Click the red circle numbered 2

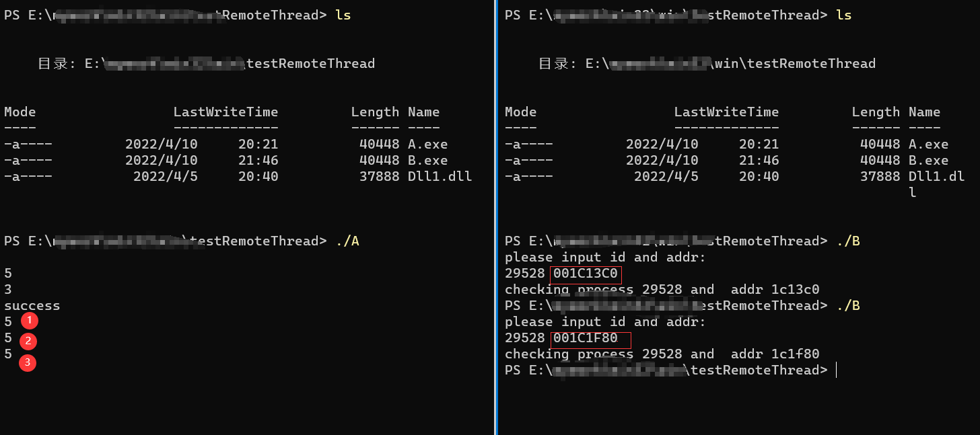28,341
